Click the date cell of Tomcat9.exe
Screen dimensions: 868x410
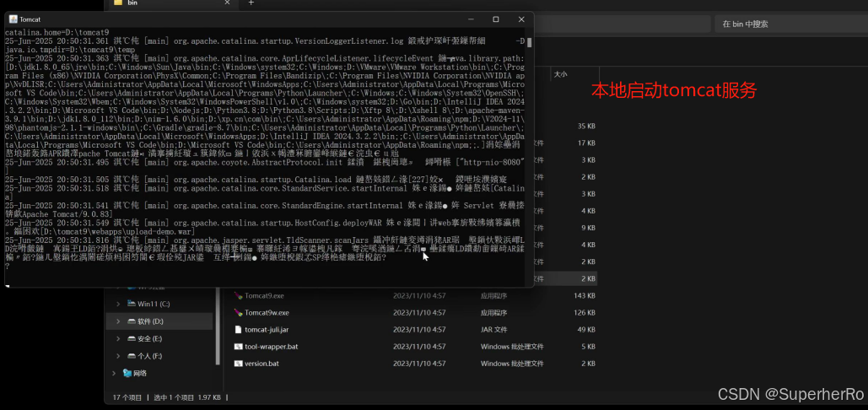(419, 296)
